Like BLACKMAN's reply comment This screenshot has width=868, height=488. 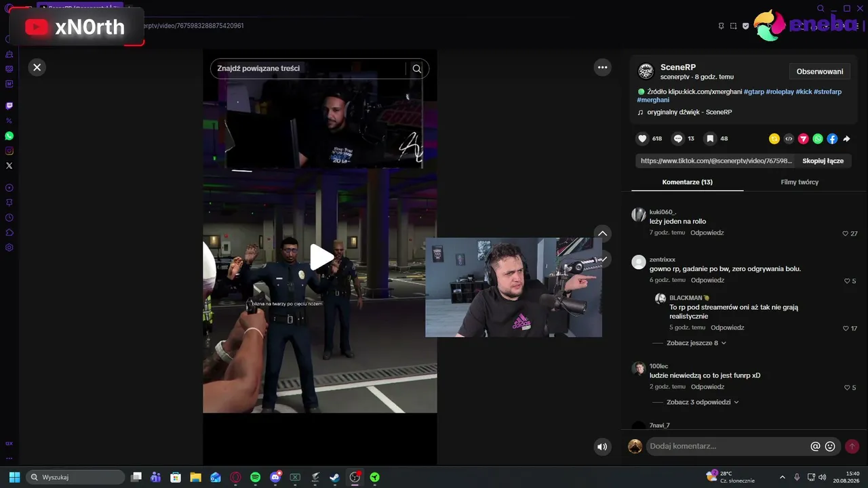(846, 328)
